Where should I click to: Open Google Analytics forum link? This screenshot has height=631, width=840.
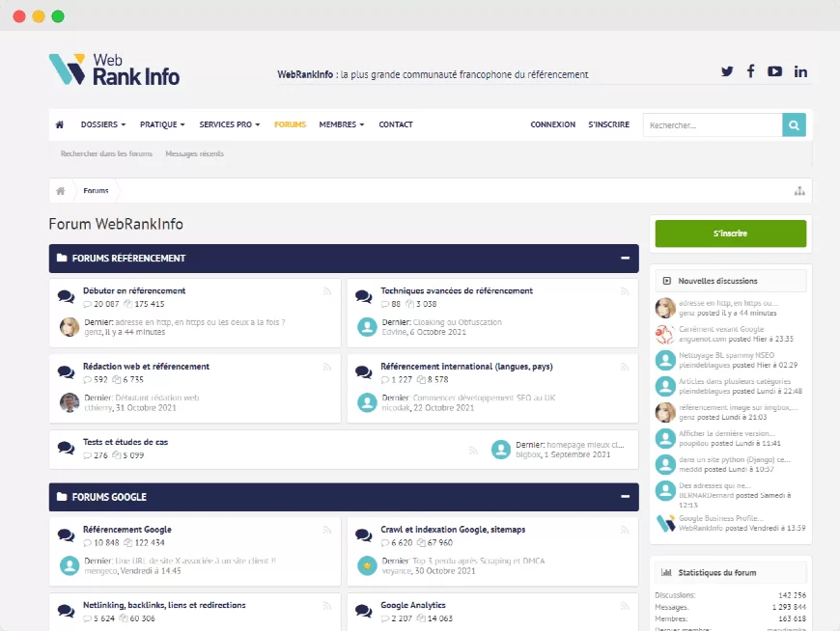coord(413,605)
